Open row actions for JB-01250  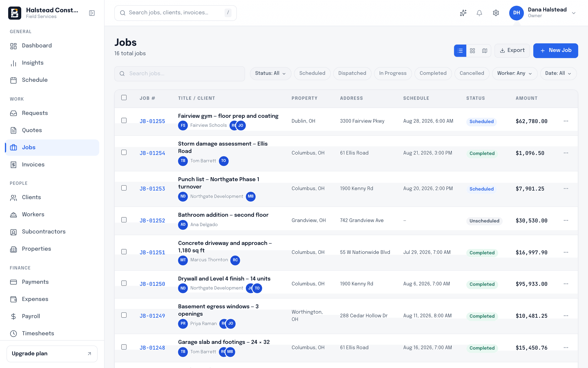[566, 284]
